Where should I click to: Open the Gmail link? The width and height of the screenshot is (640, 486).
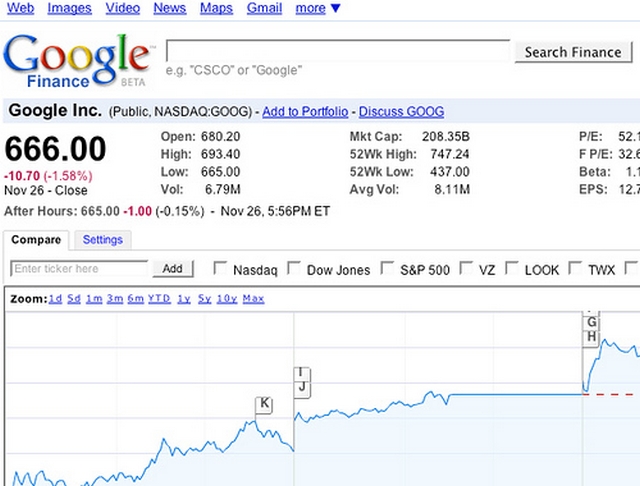point(264,8)
